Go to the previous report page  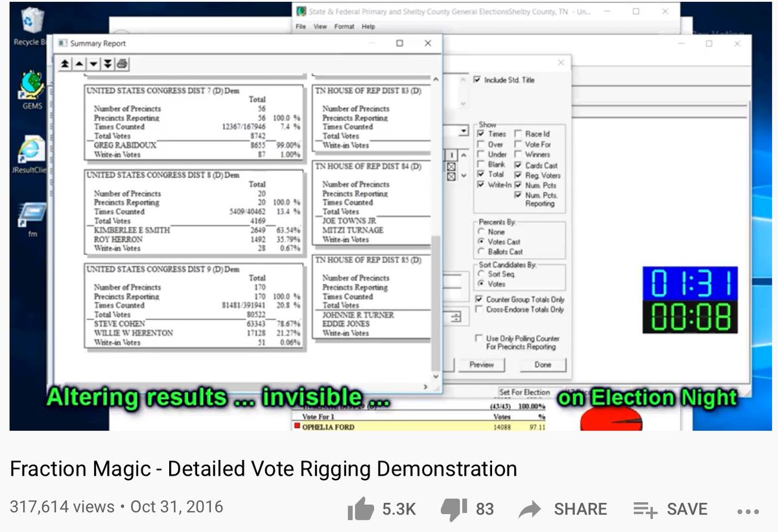[78, 64]
